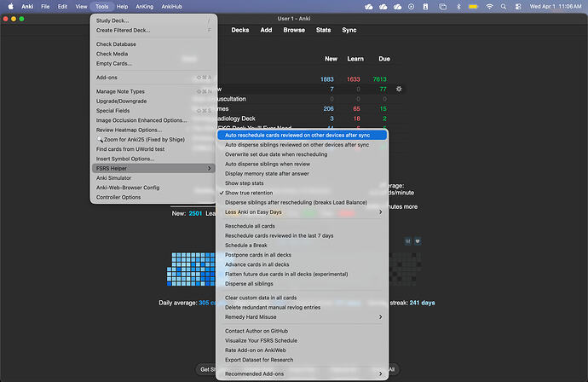This screenshot has width=588, height=382.
Task: Reschedule cards reviewed in last 7 days
Action: [x=303, y=236]
